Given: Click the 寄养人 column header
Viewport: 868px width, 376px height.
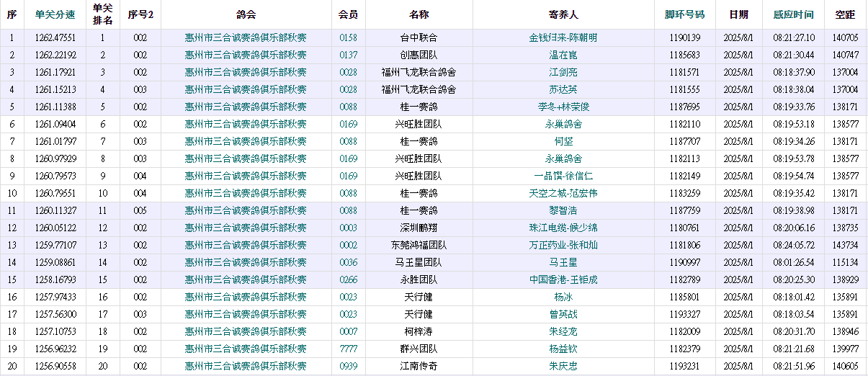Looking at the screenshot, I should point(563,14).
